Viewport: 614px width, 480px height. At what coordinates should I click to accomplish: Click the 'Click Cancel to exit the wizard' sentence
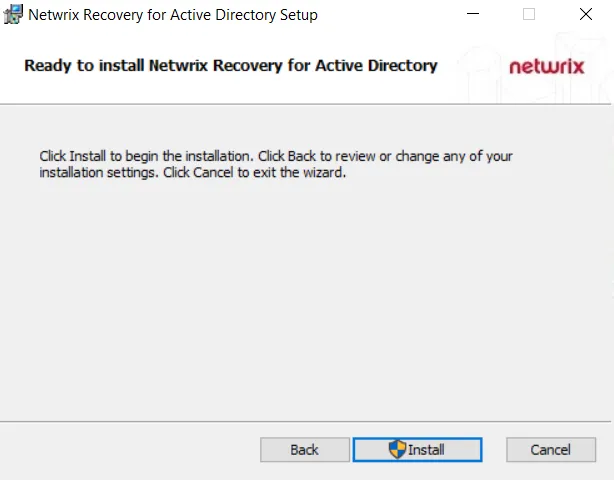coord(255,172)
